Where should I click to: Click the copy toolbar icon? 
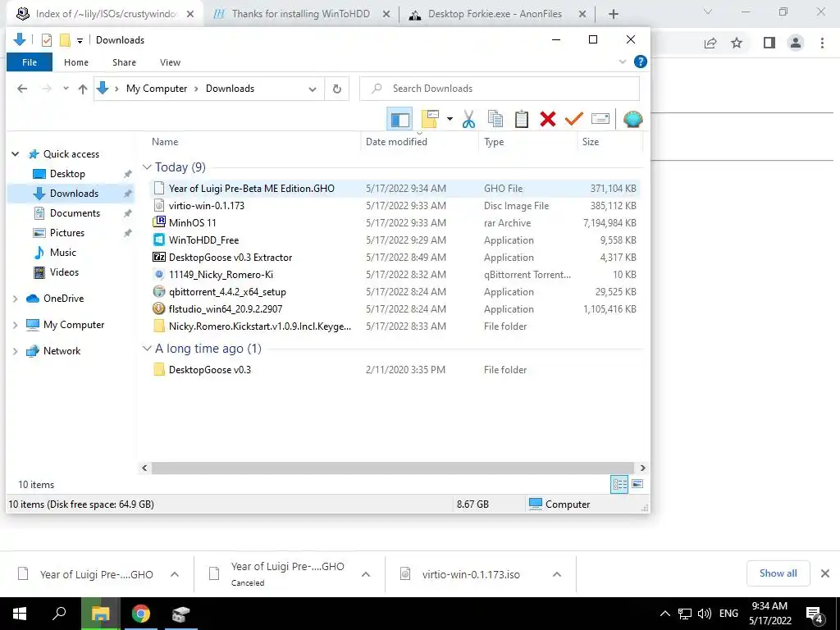(495, 119)
